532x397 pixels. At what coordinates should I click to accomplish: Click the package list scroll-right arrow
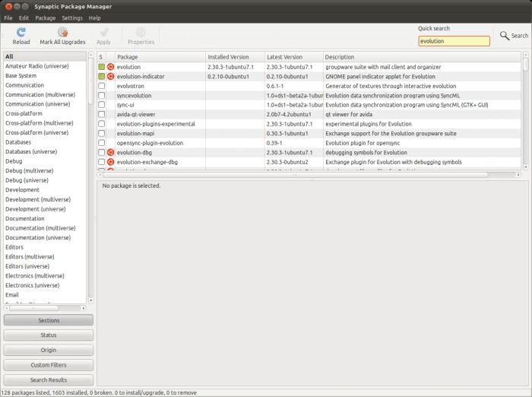518,175
